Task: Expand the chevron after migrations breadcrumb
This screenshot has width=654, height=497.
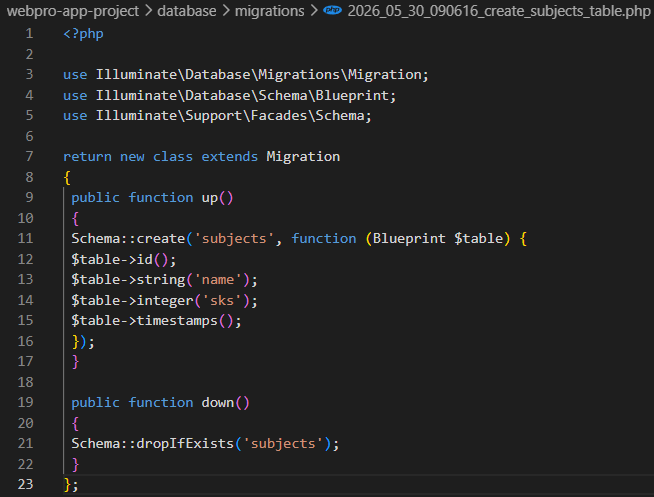Action: click(x=314, y=11)
